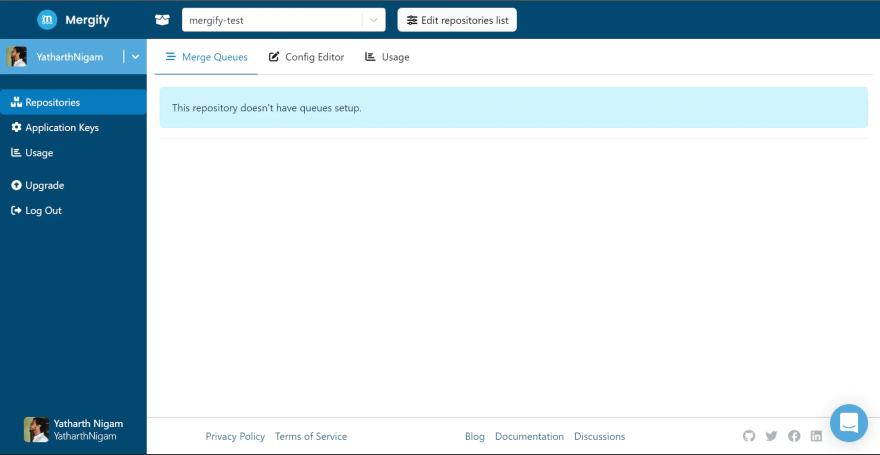Click the sliders icon on Edit repositories button
This screenshot has height=455, width=880.
point(412,20)
